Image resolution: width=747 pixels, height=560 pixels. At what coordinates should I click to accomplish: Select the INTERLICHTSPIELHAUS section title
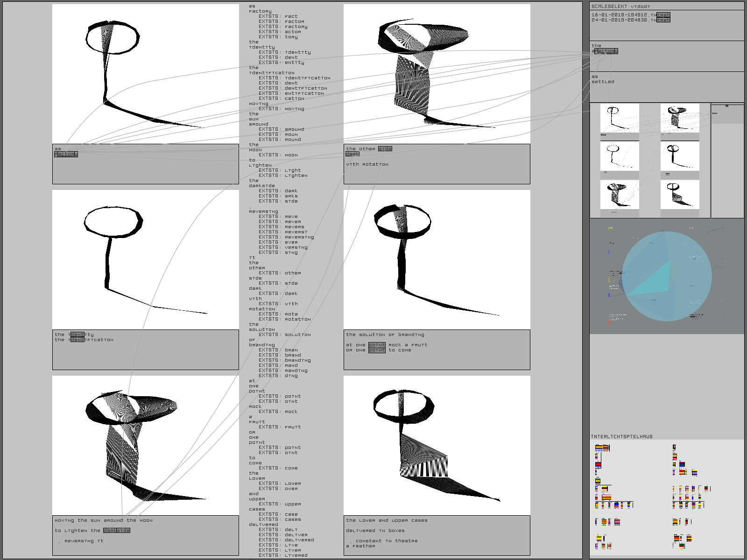621,437
